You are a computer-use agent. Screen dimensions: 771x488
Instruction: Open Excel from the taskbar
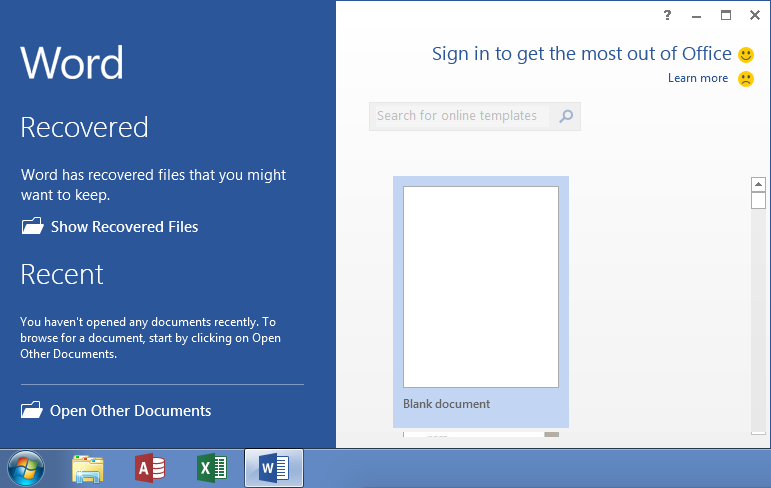click(x=212, y=468)
